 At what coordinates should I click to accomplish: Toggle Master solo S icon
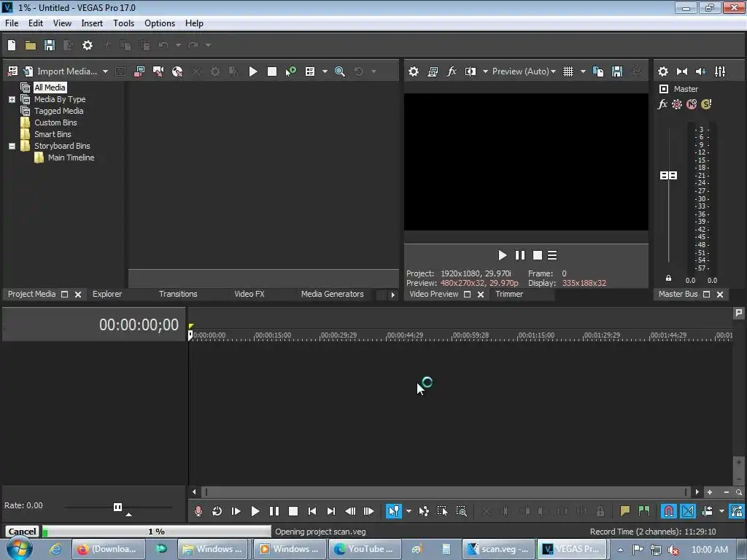coord(706,104)
